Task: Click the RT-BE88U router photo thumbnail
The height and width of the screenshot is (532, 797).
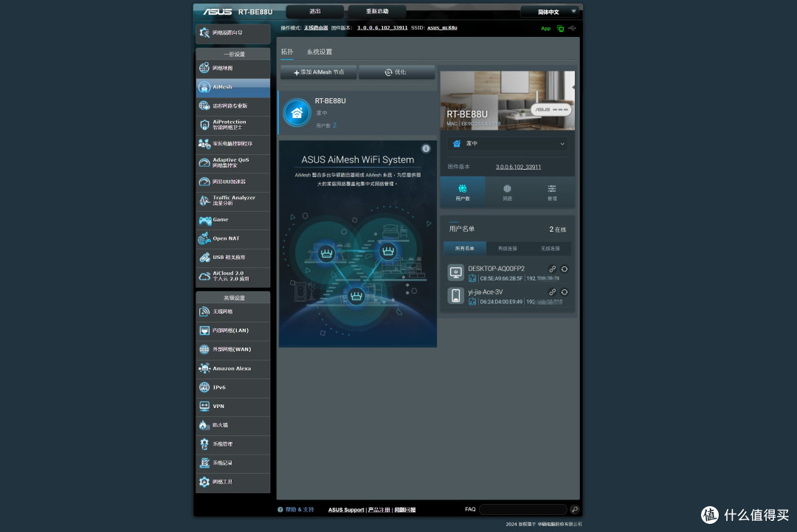Action: point(507,100)
